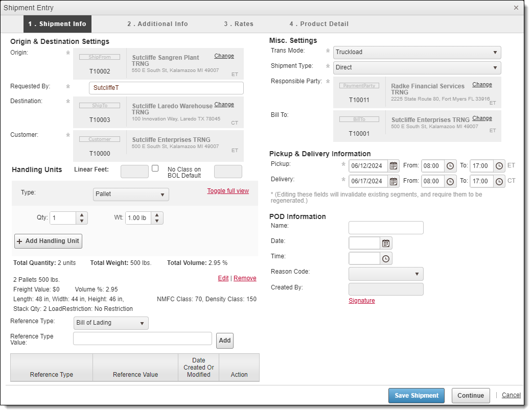Click the Pickup From time clock icon
The width and height of the screenshot is (532, 413).
click(450, 165)
